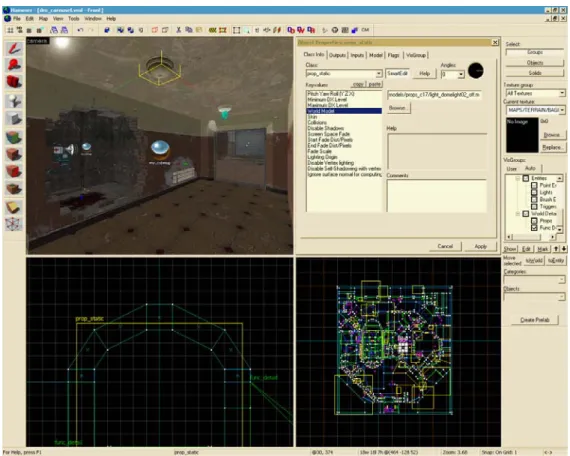This screenshot has height=456, width=570.
Task: Click the toWorld move selected button
Action: click(x=534, y=260)
